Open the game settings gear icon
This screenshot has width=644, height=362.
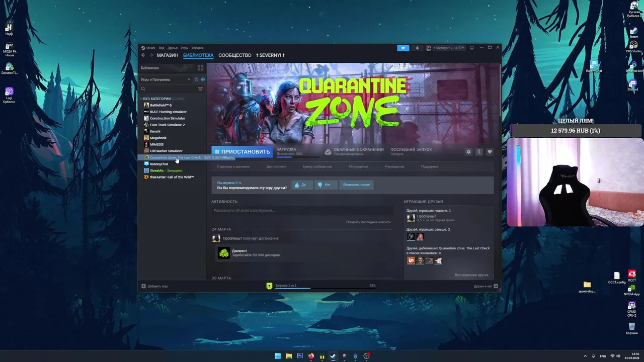tap(469, 152)
